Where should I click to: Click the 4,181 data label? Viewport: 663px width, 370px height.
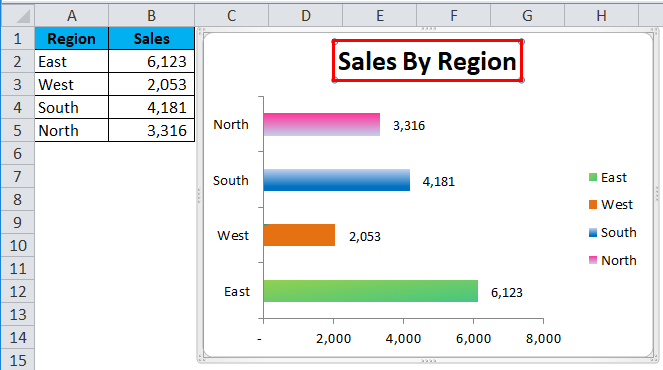(x=438, y=181)
